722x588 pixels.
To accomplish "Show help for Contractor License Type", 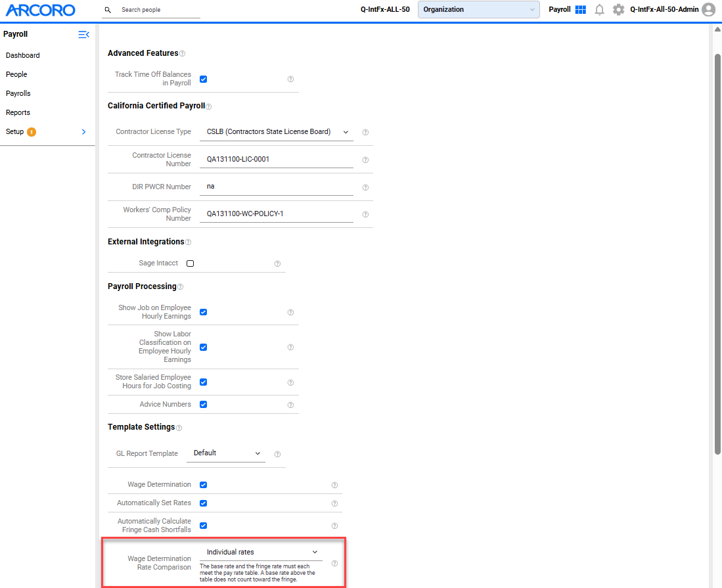I will [x=365, y=132].
